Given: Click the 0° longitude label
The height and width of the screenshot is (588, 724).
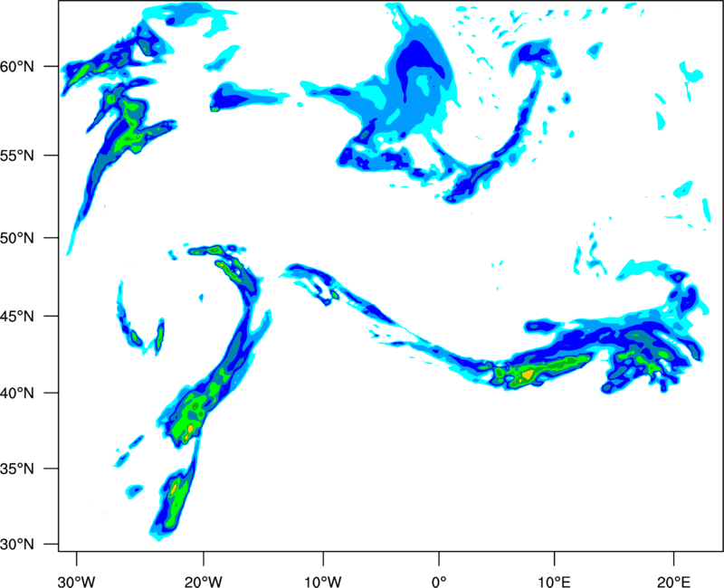Looking at the screenshot, I should 439,582.
